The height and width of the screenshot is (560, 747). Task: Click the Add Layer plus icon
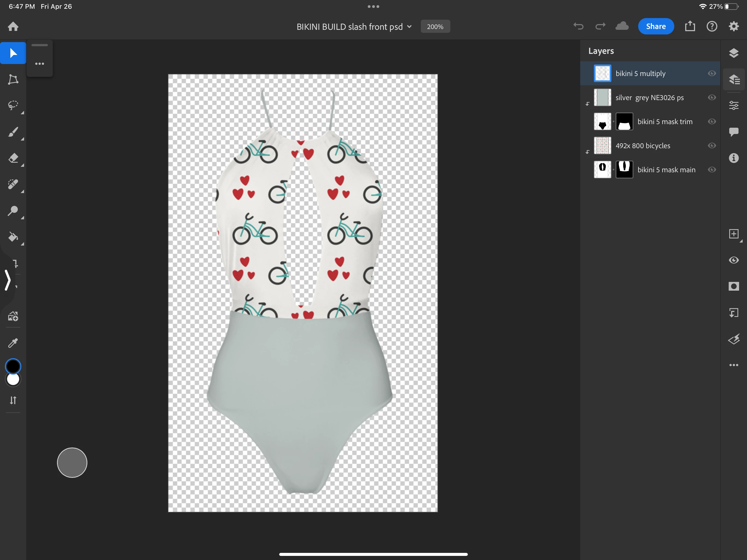734,234
